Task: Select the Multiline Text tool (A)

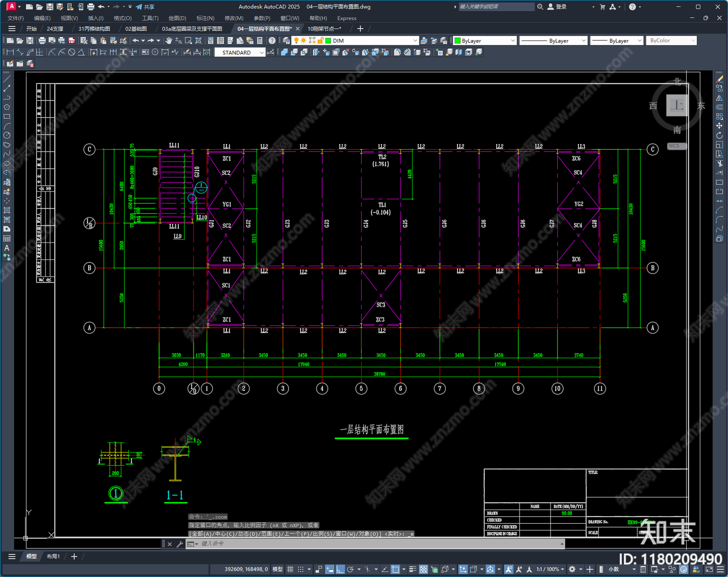Action: coord(7,248)
